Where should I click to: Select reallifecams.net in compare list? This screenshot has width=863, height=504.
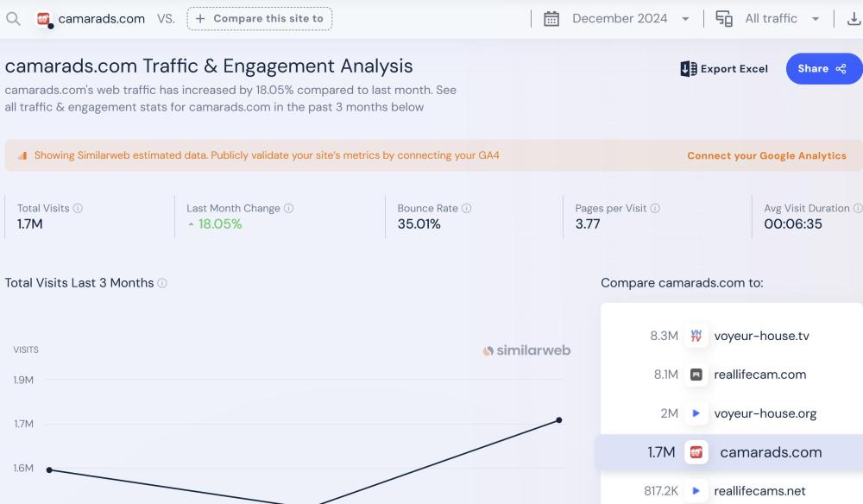(759, 491)
